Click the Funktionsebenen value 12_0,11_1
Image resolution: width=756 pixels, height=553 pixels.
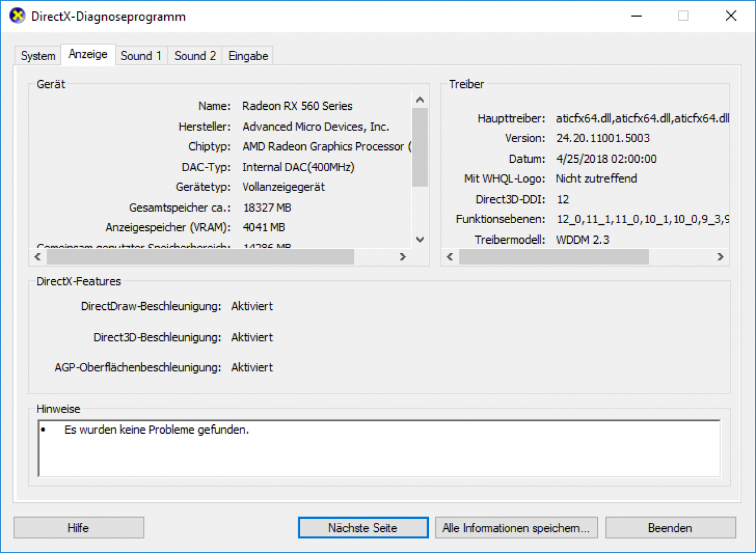tap(643, 220)
